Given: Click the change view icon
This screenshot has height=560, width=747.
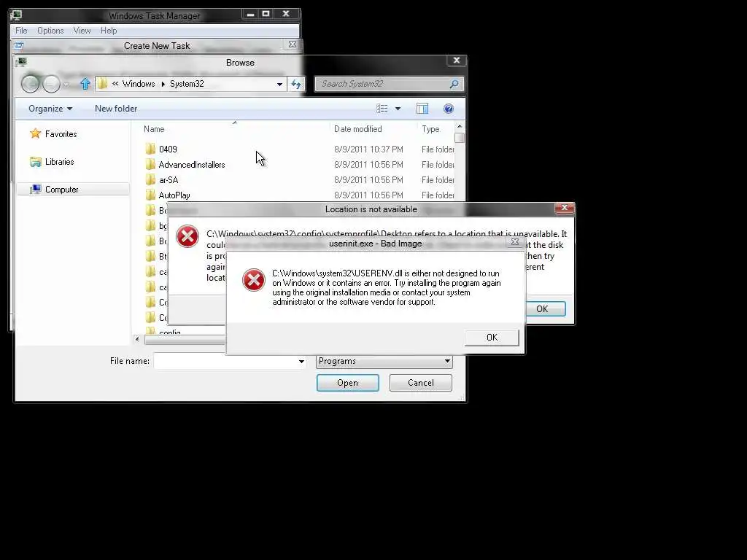Looking at the screenshot, I should [x=382, y=109].
